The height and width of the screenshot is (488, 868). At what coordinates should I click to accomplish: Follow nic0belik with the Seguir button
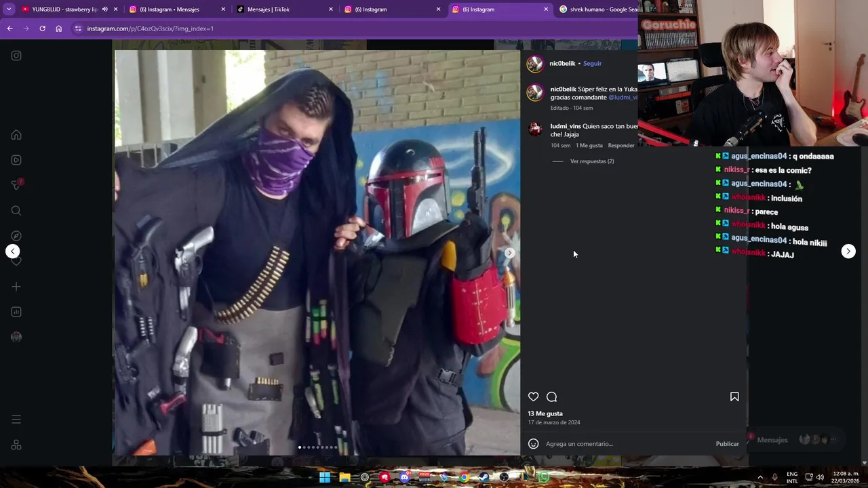coord(592,64)
